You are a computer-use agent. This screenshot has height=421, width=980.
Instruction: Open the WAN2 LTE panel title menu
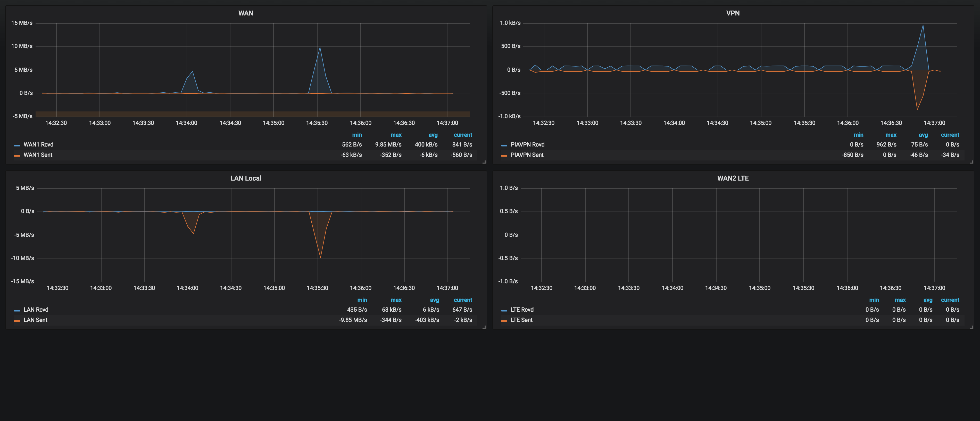[x=733, y=178]
